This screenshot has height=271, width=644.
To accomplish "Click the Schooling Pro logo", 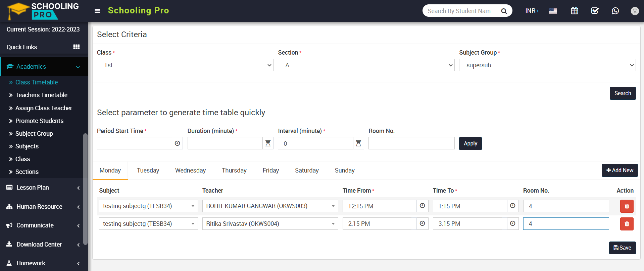I will 43,11.
